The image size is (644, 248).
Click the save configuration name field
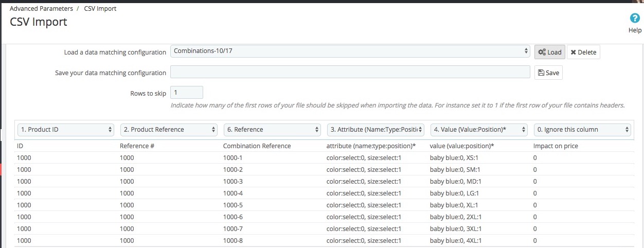point(350,72)
